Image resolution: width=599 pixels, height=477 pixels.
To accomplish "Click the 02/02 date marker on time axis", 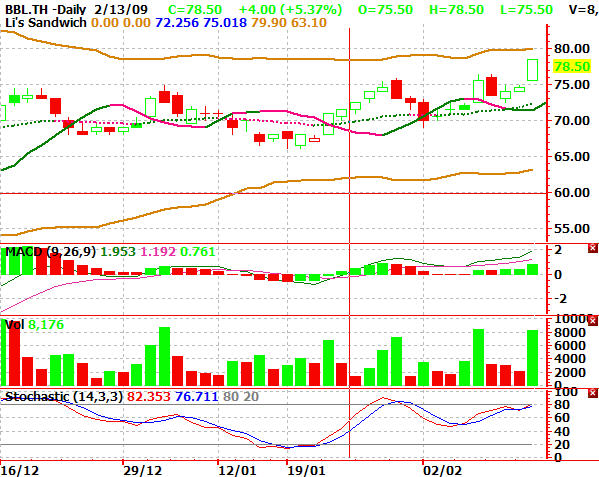I will (x=443, y=471).
